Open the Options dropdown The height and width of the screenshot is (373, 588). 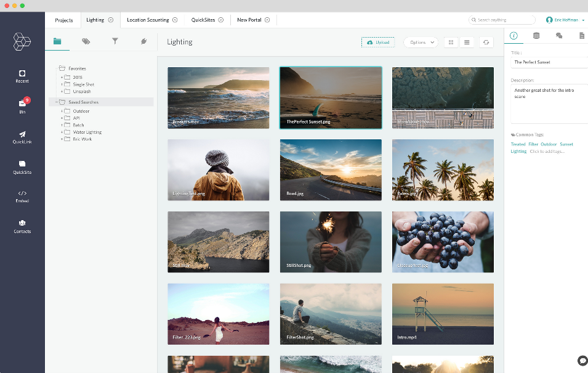click(x=421, y=43)
